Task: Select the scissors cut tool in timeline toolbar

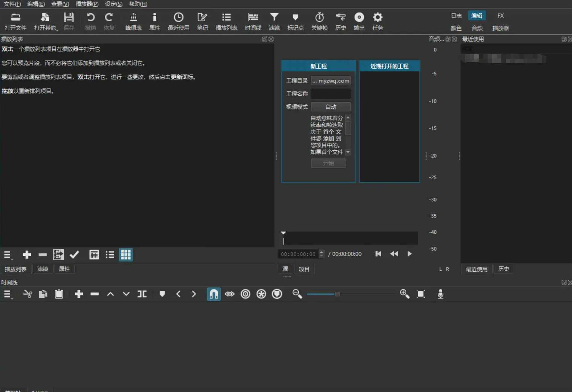Action: coord(27,294)
